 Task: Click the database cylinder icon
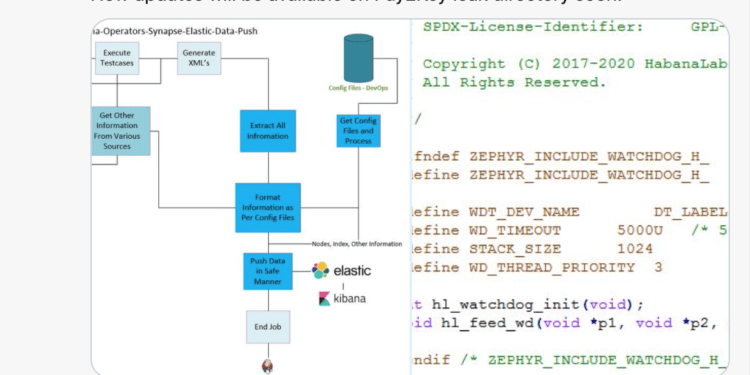pos(358,58)
